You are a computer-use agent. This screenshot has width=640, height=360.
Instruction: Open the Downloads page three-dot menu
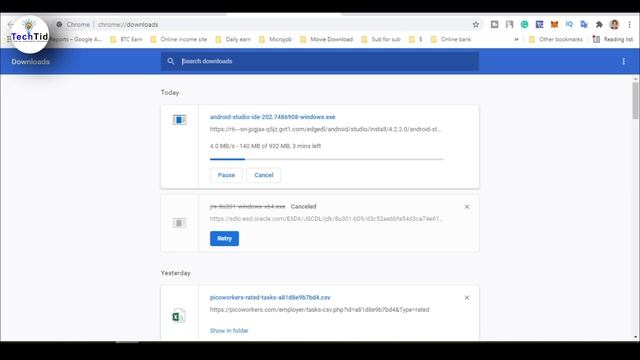(x=623, y=61)
